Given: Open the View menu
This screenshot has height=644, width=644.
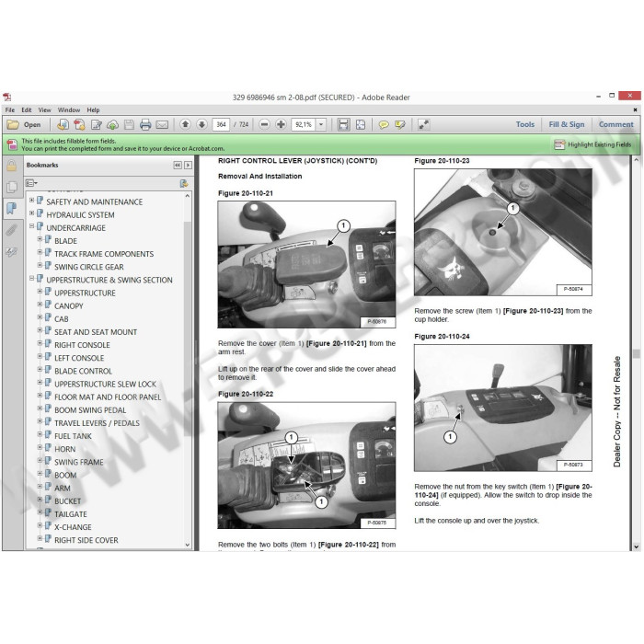Looking at the screenshot, I should pyautogui.click(x=44, y=110).
